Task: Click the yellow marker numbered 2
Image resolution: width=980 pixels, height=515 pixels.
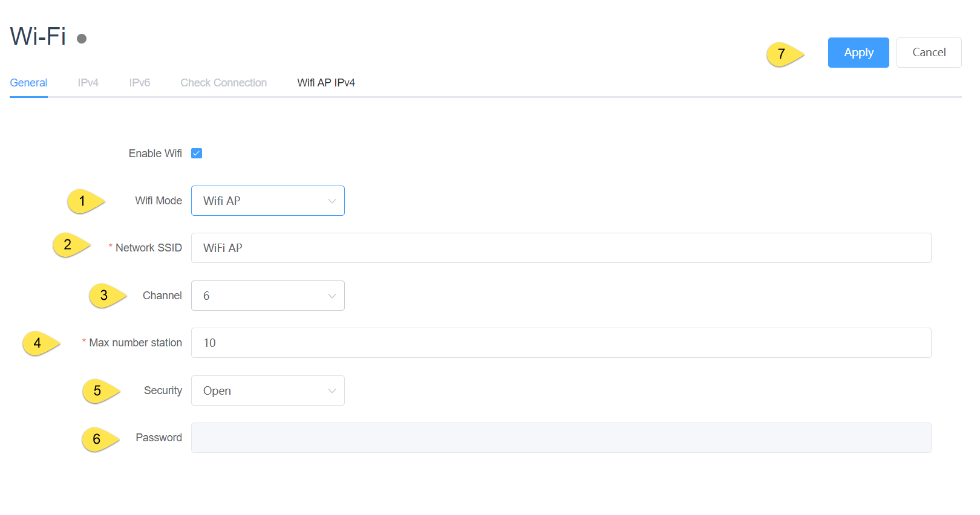Action: [x=68, y=245]
